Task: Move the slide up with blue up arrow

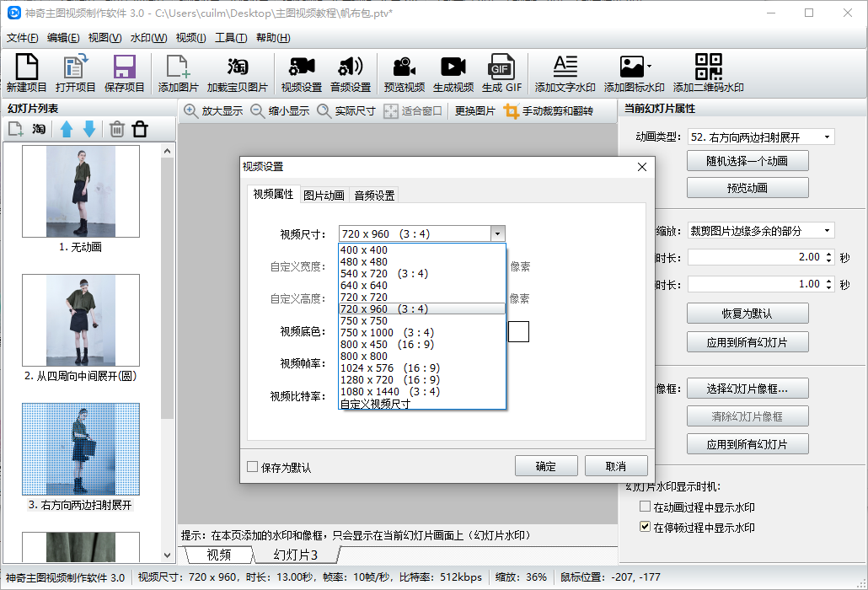Action: point(67,130)
